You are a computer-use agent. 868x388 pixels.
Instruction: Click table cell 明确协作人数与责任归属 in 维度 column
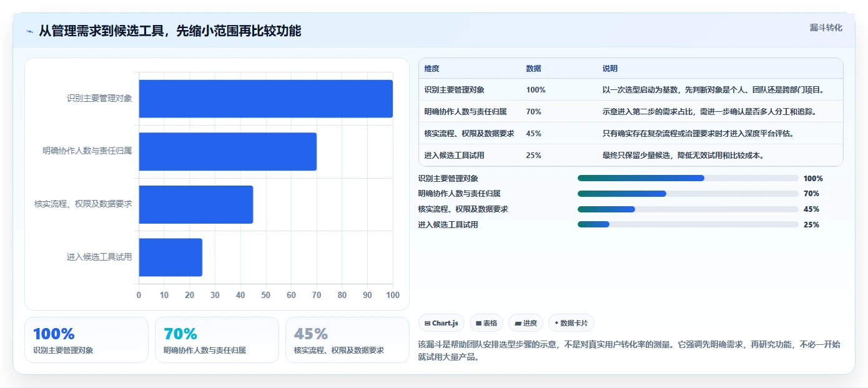466,112
